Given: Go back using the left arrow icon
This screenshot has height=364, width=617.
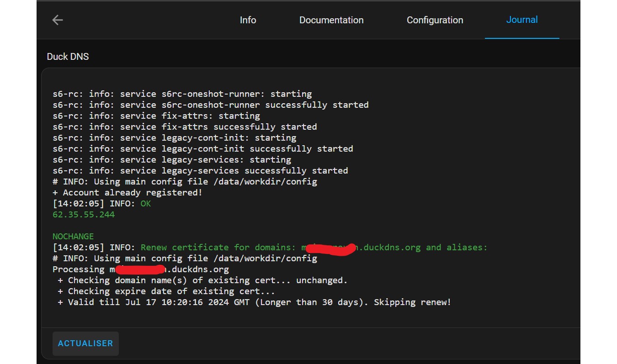Looking at the screenshot, I should 57,20.
